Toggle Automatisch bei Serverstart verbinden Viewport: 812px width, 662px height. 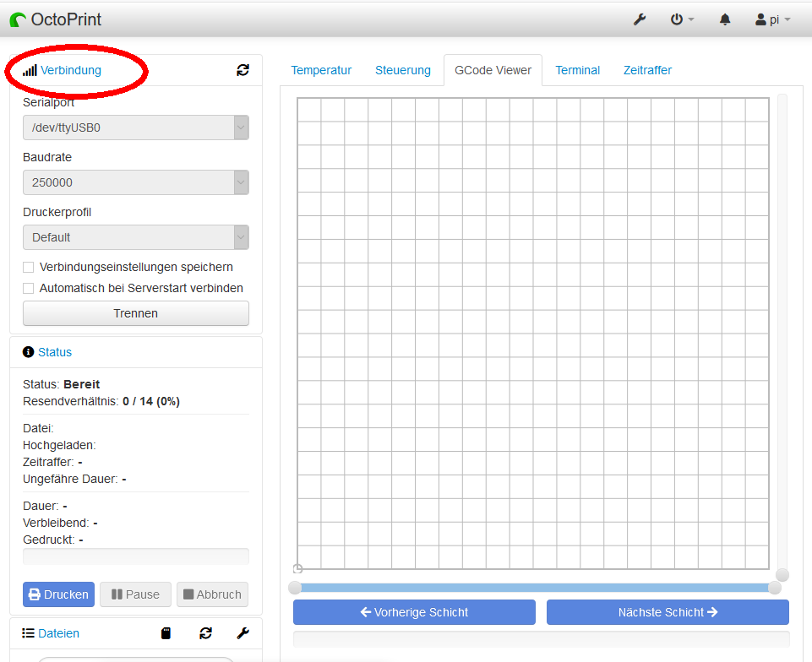tap(29, 288)
